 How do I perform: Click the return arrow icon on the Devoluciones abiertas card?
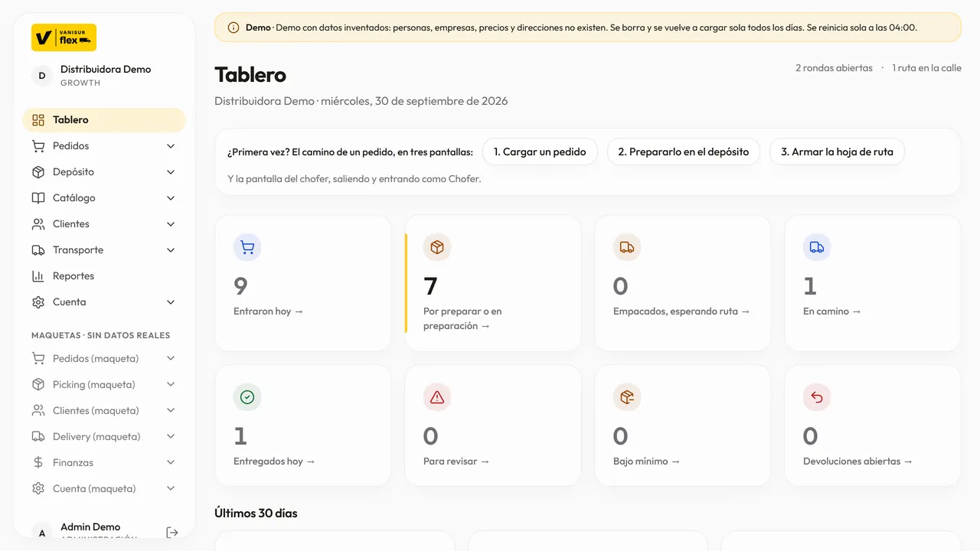817,397
